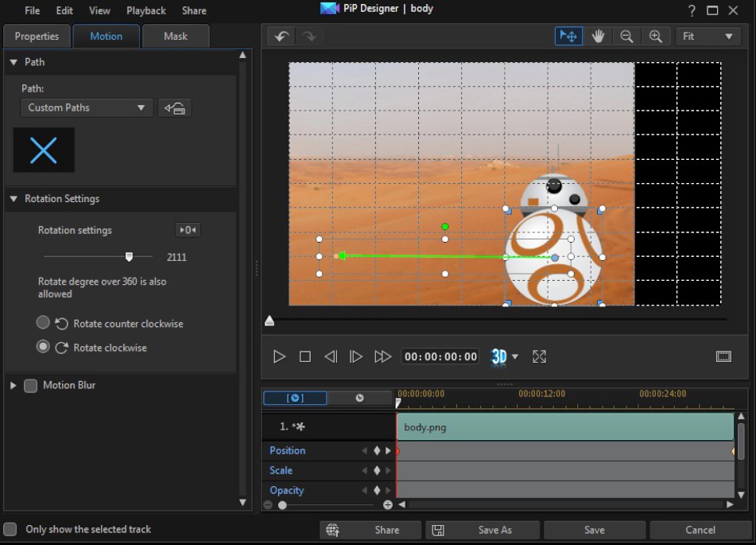The height and width of the screenshot is (545, 756).
Task: Step to the previous frame
Action: (331, 356)
